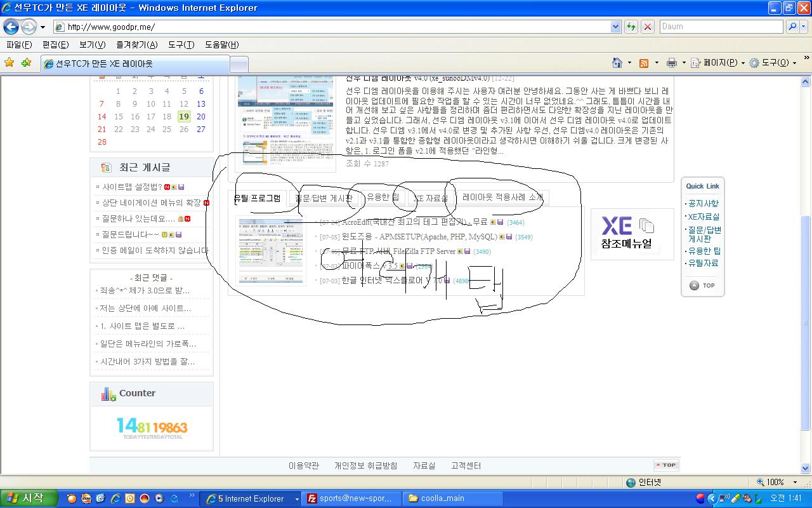Open the 즐겨찾기(A) menu
This screenshot has height=508, width=812.
coord(136,44)
